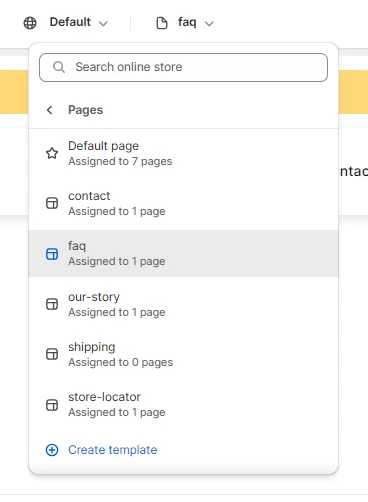Click the magnifying glass search icon
Screen dimensions: 368x502
point(59,67)
